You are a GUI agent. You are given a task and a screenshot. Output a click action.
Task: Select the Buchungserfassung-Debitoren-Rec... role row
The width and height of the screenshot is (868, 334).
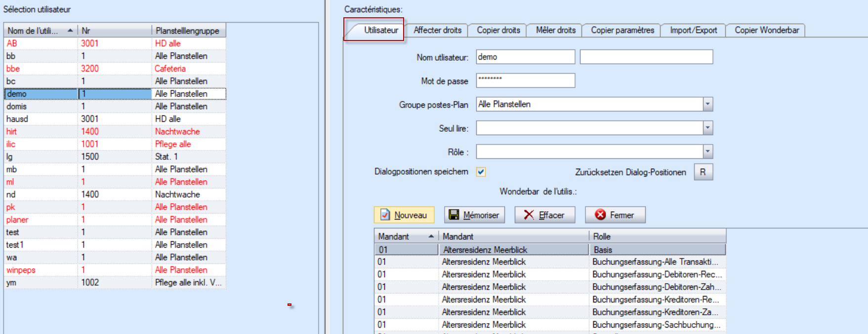coord(550,274)
